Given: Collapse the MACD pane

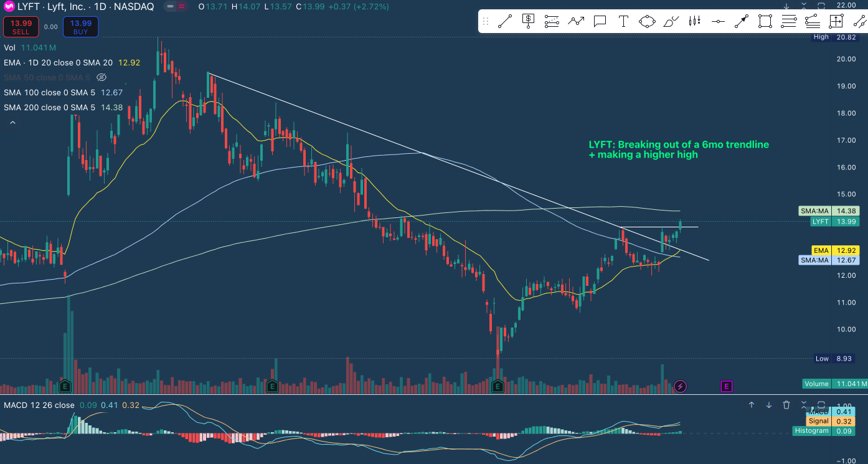Looking at the screenshot, I should point(804,405).
